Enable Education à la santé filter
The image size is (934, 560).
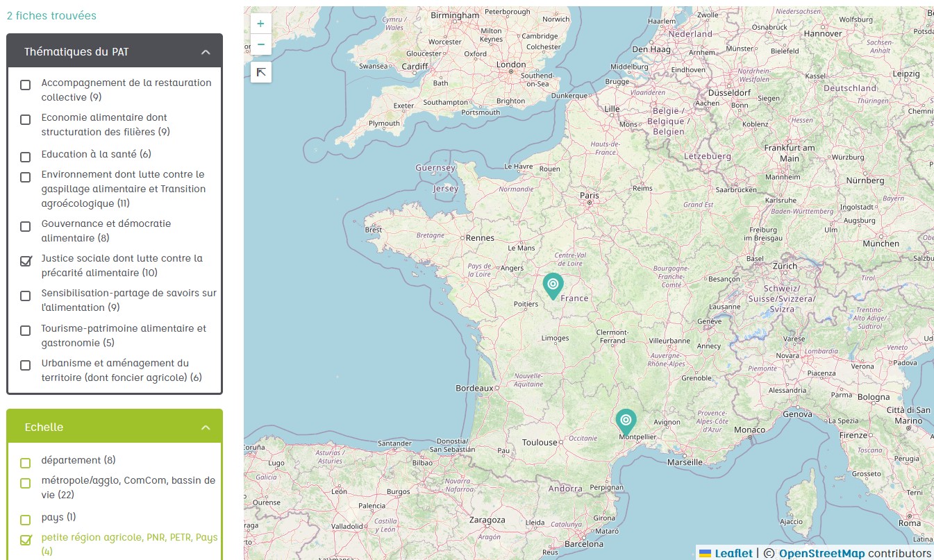coord(26,157)
